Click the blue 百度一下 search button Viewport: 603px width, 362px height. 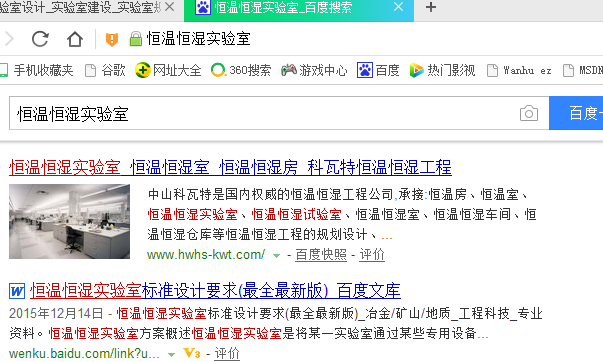coord(576,113)
